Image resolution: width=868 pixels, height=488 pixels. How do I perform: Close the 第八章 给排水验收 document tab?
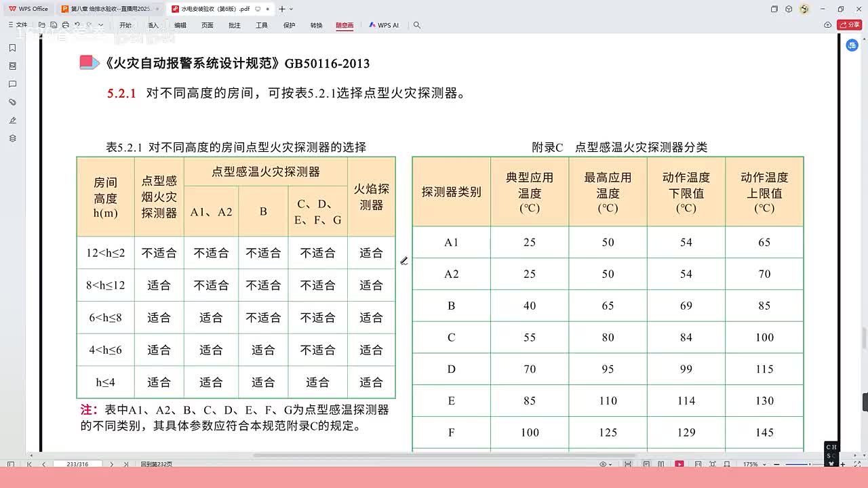(x=157, y=9)
